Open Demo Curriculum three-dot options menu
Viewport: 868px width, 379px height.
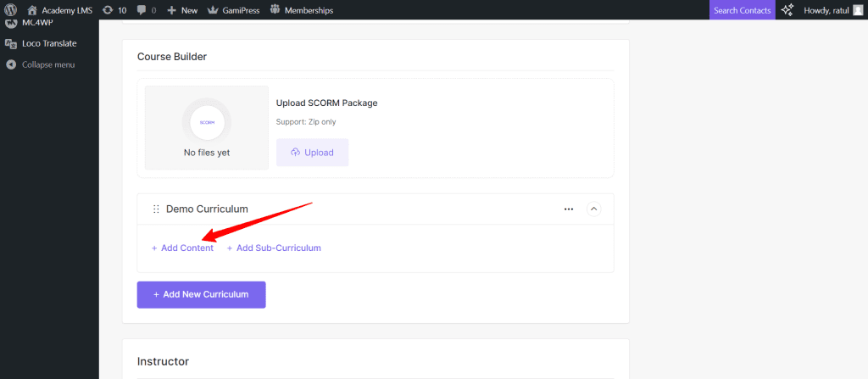point(569,209)
